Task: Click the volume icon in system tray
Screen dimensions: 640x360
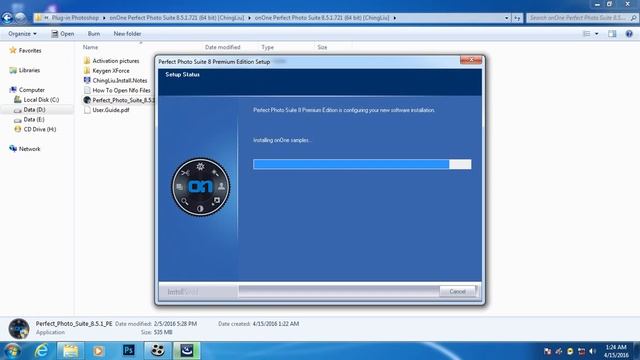Action: pos(593,351)
